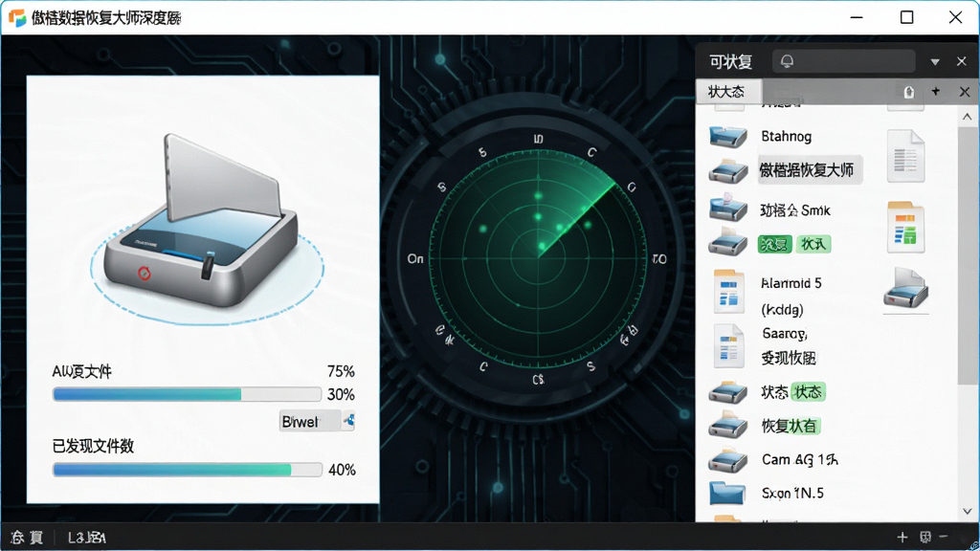Image resolution: width=980 pixels, height=551 pixels.
Task: Click the minus icon in the bottom bar
Action: [944, 537]
